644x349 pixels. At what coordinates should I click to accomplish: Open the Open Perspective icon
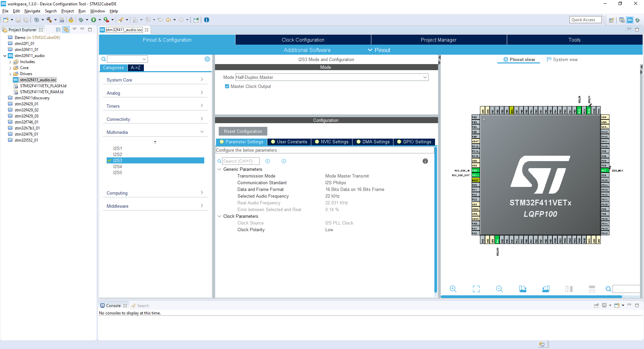tap(611, 20)
